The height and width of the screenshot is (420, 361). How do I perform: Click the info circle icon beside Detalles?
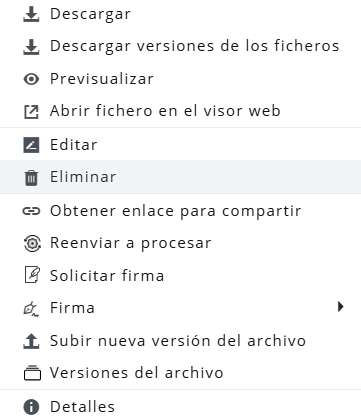[x=31, y=407]
